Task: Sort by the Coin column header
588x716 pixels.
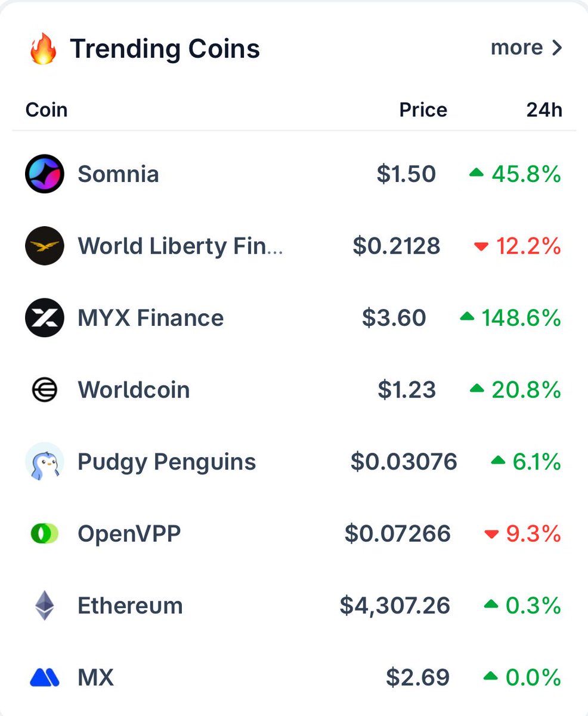Action: pyautogui.click(x=47, y=110)
